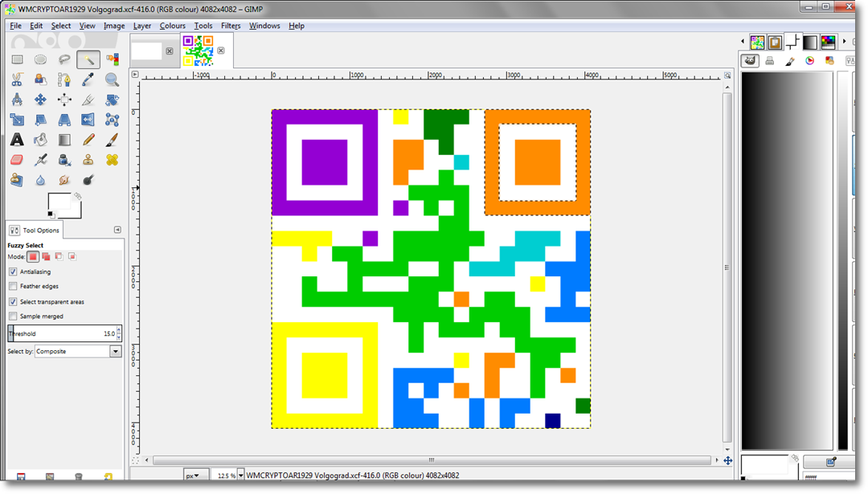Choose the Airbrush tool

40,160
